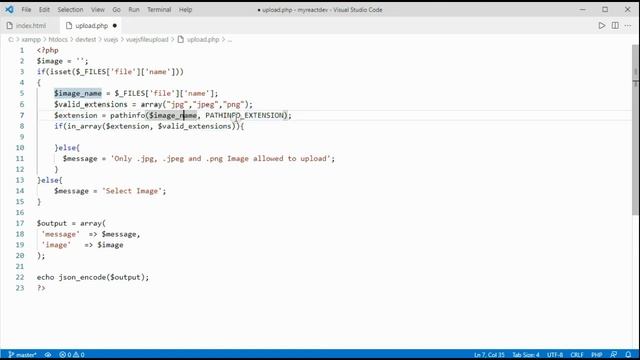Click the '?>' closing tag on line 23
The width and height of the screenshot is (640, 360).
point(41,288)
